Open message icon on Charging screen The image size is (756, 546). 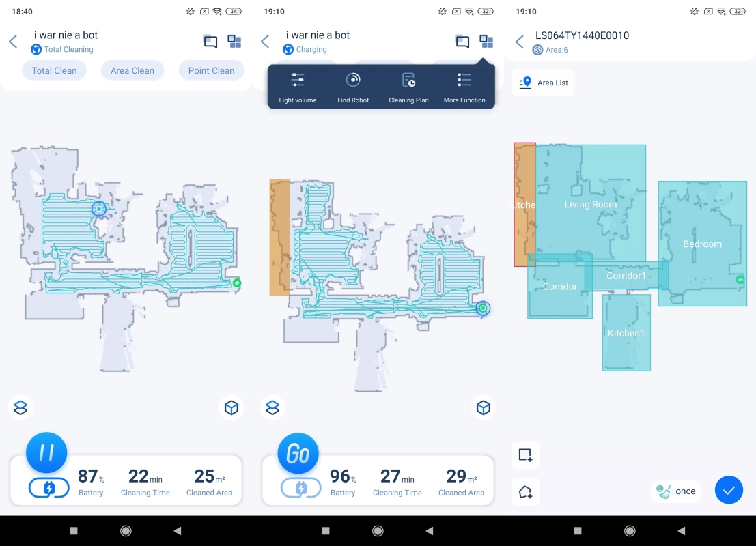(x=462, y=42)
